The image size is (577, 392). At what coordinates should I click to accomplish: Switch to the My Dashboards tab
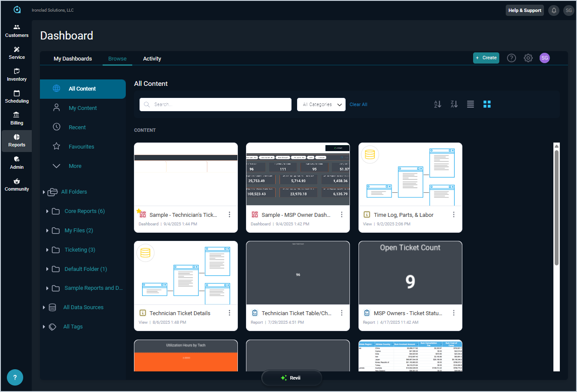pyautogui.click(x=73, y=59)
